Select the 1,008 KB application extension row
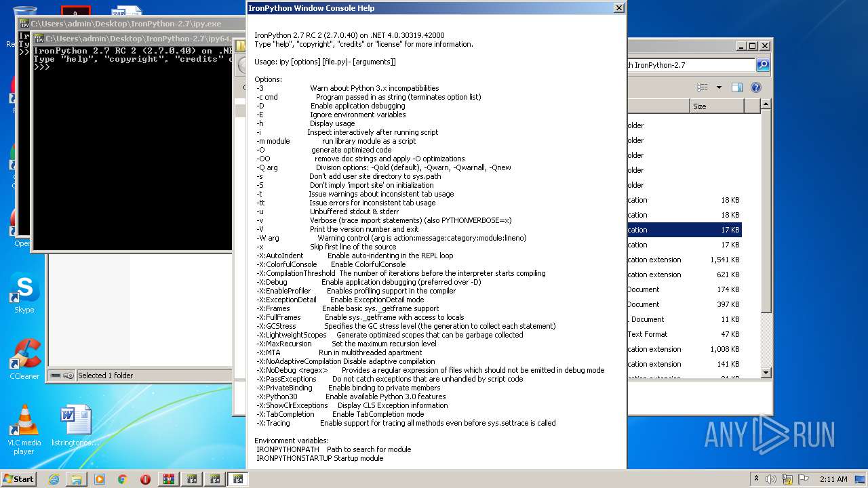 click(x=684, y=349)
